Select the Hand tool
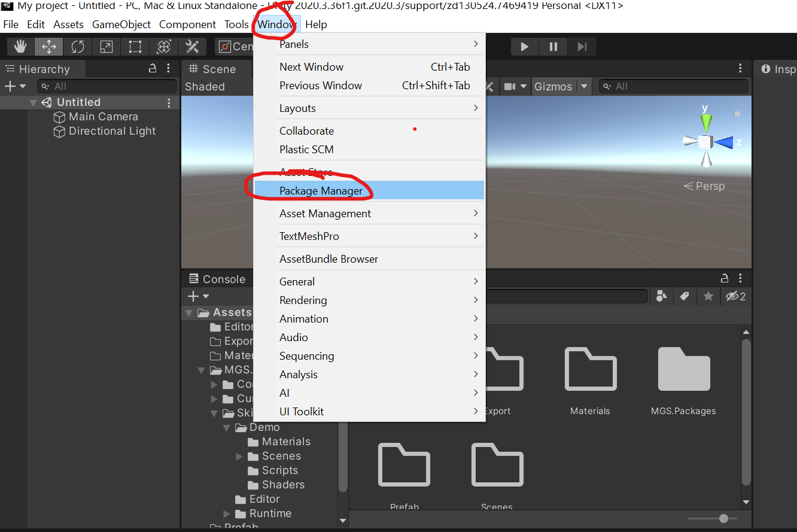Screen dimensions: 797x532 (21, 47)
